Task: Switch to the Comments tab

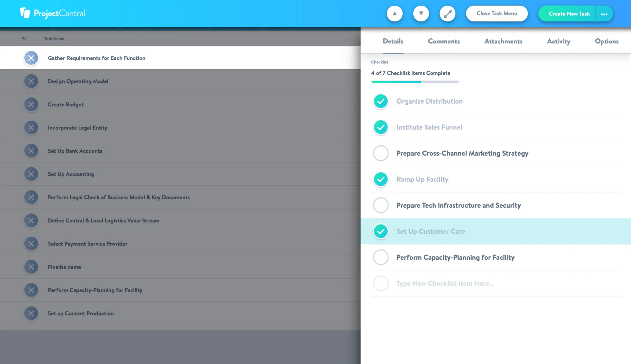Action: click(444, 41)
